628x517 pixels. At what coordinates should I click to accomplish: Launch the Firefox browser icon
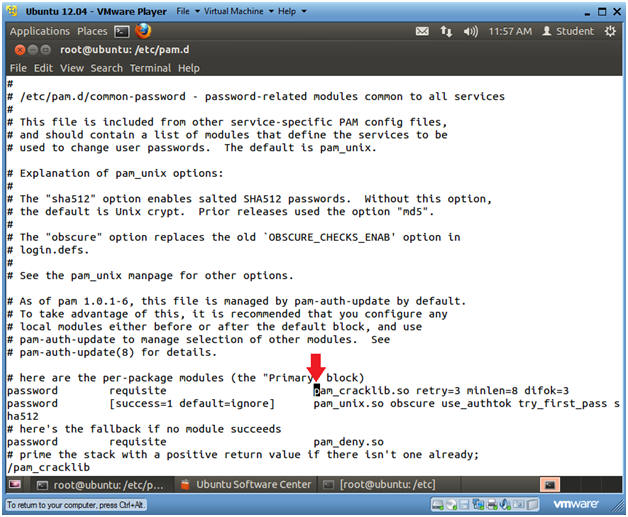click(143, 31)
